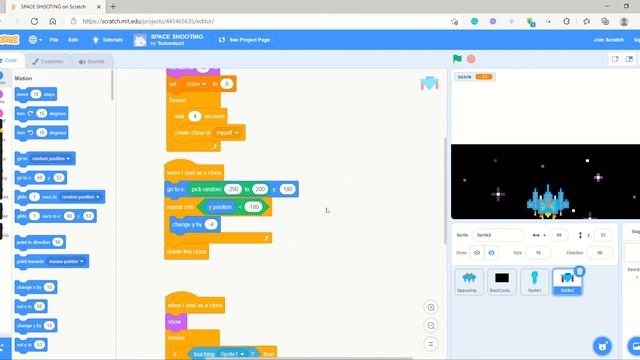Click the project title SPACE SHOOTING
640x360 pixels.
coord(177,36)
